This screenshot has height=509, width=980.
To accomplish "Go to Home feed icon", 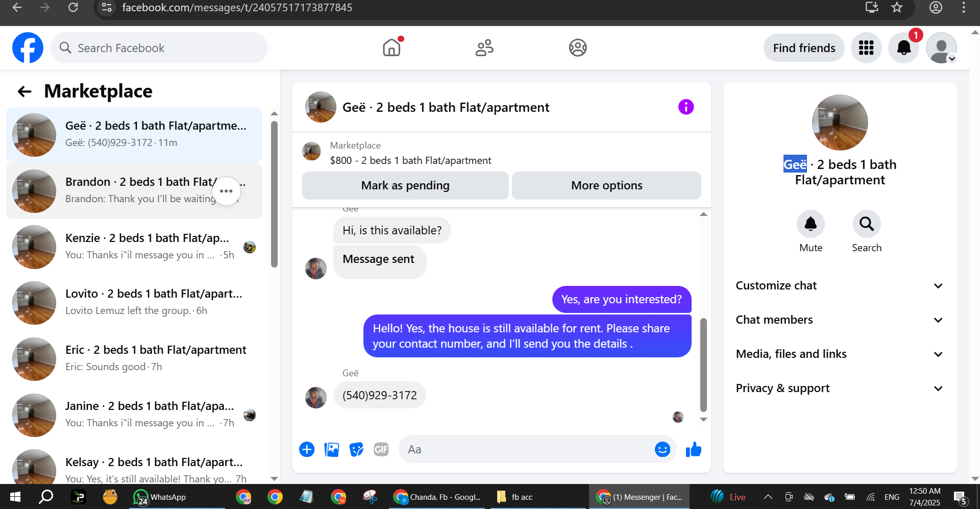I will 391,48.
